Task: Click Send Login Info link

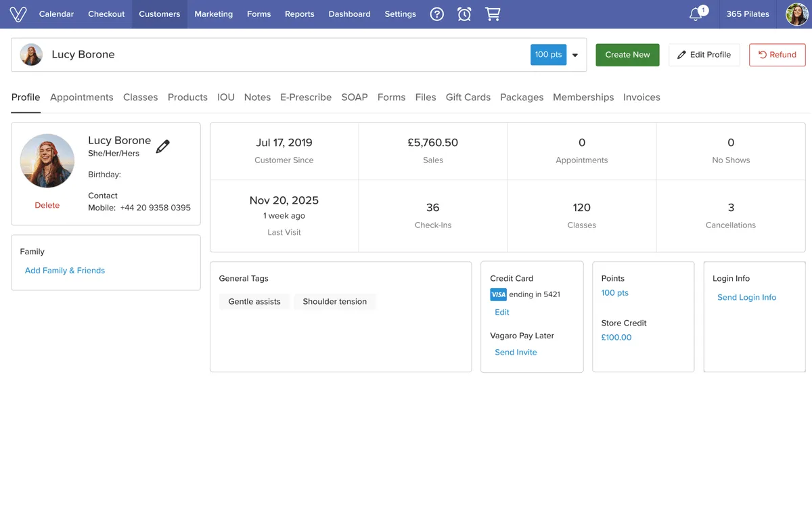Action: click(x=746, y=298)
